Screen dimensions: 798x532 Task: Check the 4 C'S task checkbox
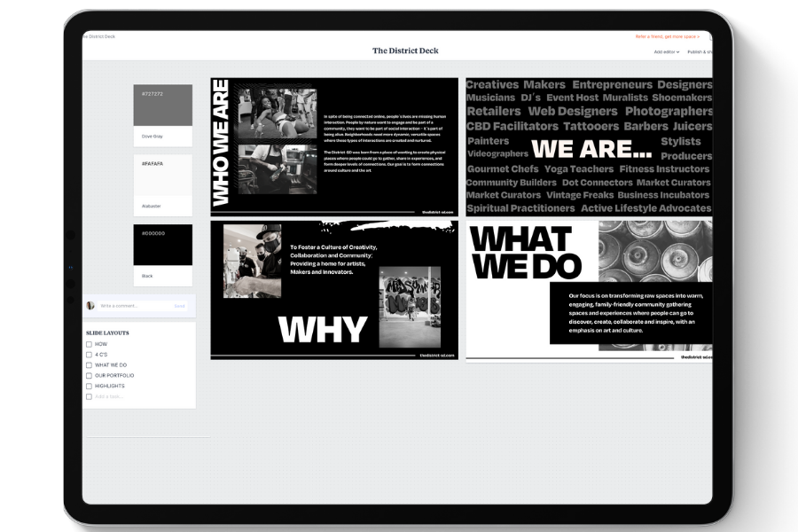tap(89, 355)
